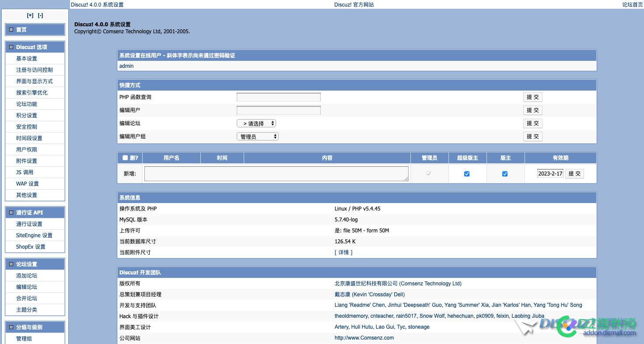This screenshot has width=644, height=344.
Task: Open the 编辑论坛 请选择 dropdown
Action: tap(256, 123)
